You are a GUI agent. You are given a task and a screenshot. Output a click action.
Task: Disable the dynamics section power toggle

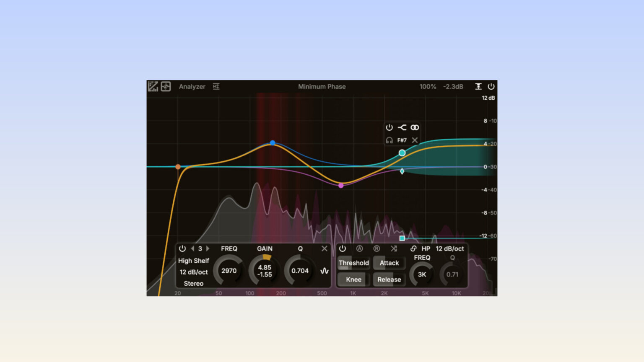point(343,248)
